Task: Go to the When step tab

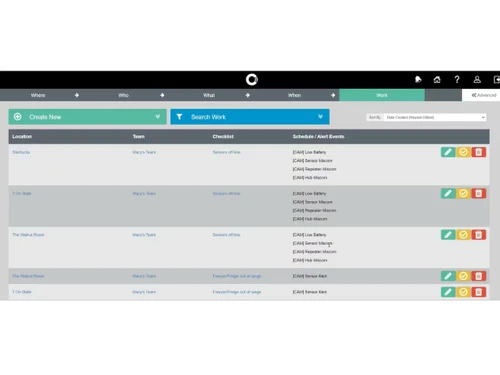Action: tap(294, 95)
